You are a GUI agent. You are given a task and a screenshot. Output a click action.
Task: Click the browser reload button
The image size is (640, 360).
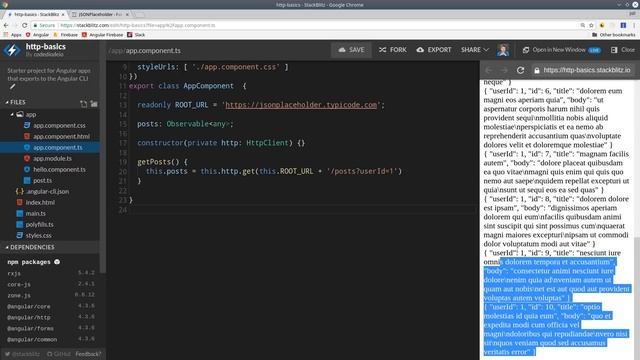(x=24, y=25)
